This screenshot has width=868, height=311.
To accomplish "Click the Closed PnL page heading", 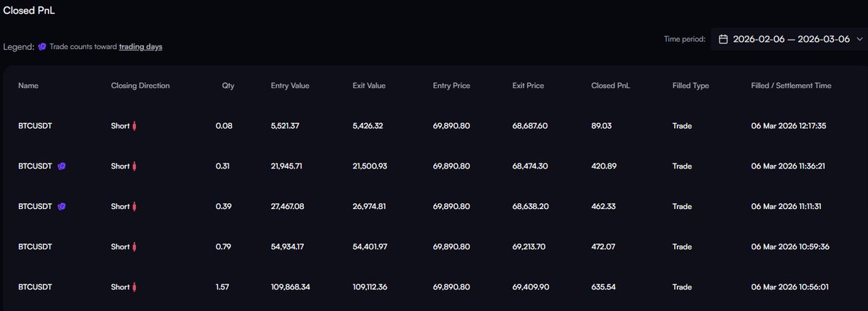I will pos(28,10).
